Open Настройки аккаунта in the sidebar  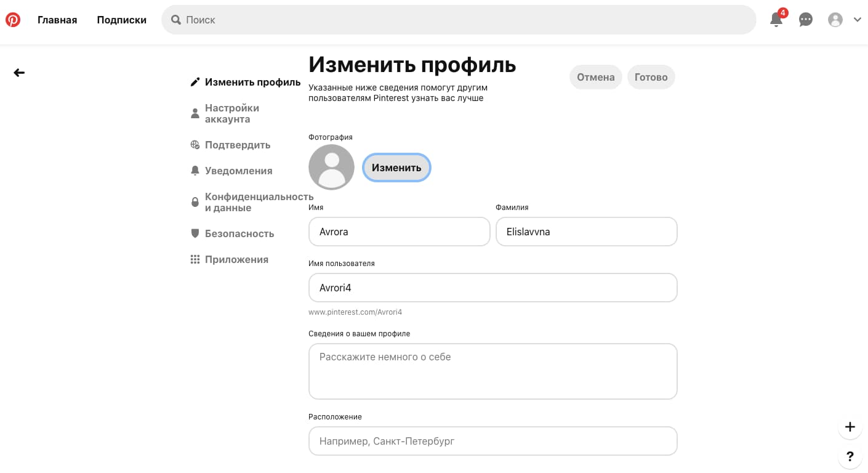(231, 113)
